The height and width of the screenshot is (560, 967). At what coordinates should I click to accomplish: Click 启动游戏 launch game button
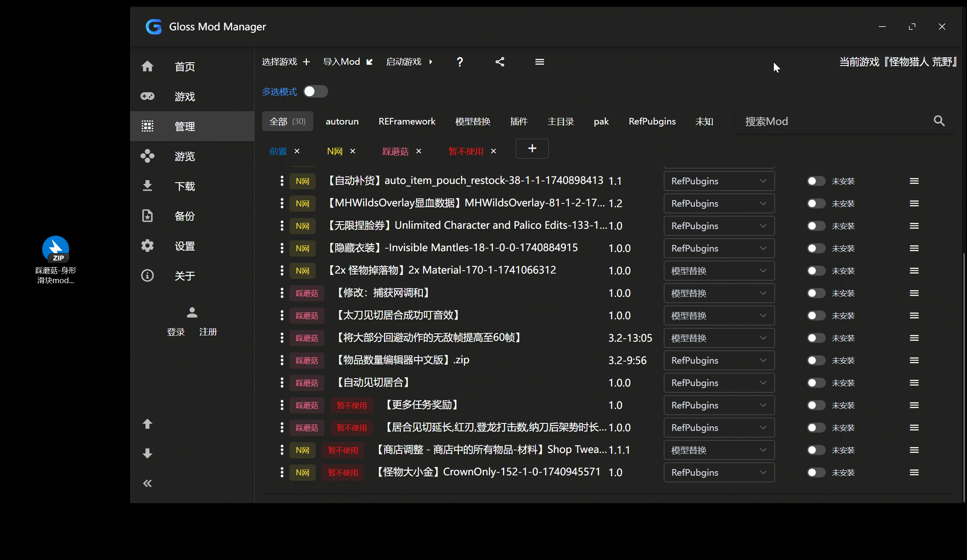pos(410,62)
